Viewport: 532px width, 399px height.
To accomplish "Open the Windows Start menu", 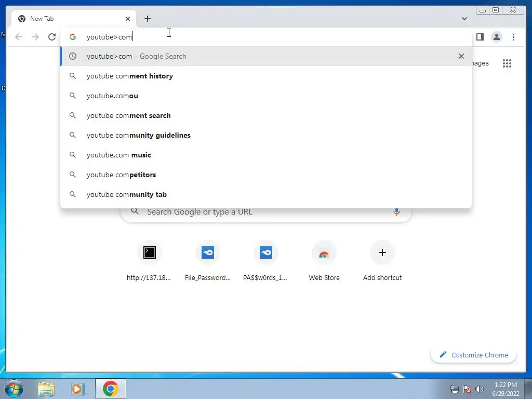I will coord(14,389).
